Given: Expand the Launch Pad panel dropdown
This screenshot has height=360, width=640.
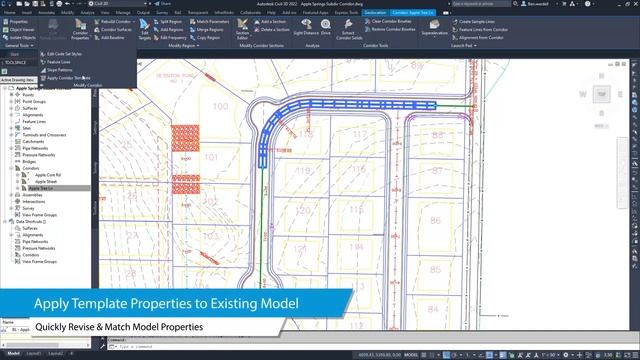Looking at the screenshot, I should (464, 46).
